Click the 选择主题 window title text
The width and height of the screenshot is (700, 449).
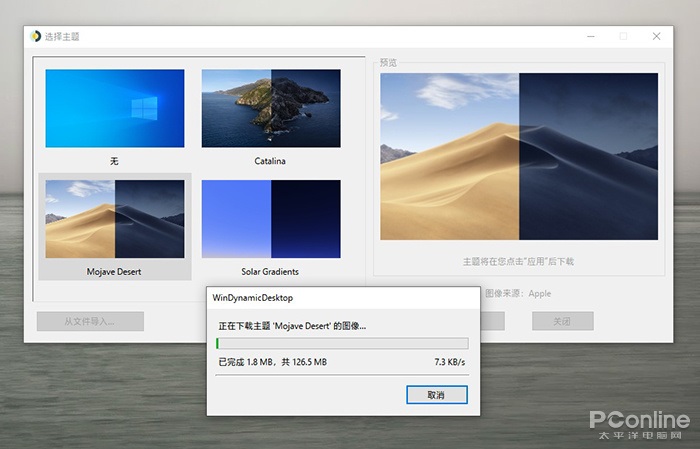click(x=62, y=36)
